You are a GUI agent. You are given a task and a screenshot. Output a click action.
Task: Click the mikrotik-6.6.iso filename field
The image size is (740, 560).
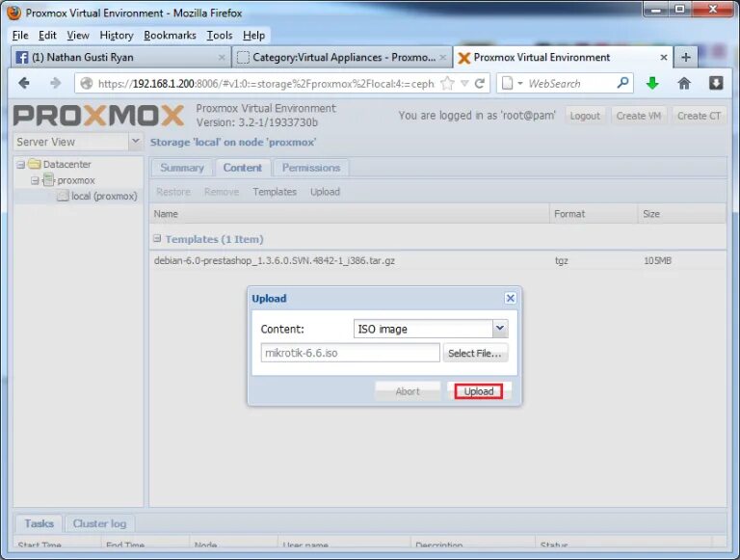(x=350, y=353)
